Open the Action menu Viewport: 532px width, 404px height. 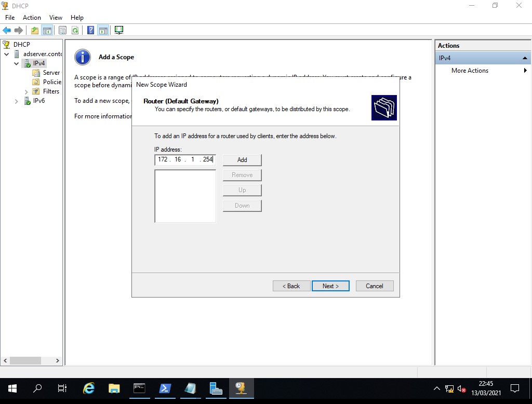(x=32, y=18)
